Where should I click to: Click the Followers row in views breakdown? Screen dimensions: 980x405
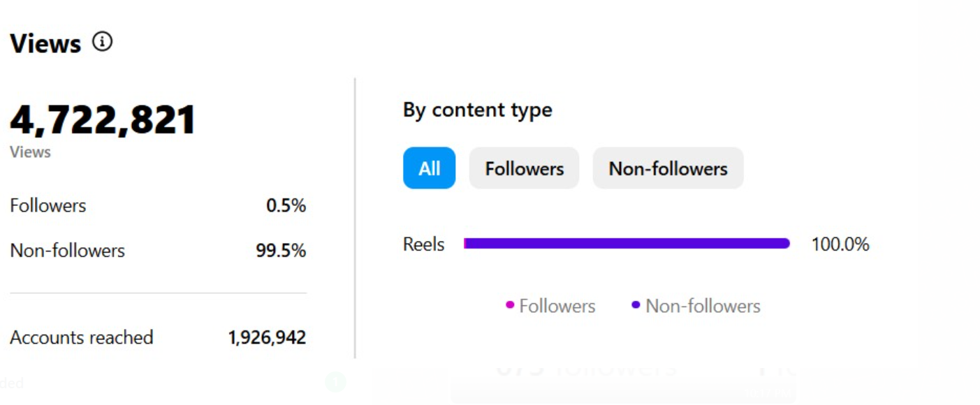point(158,206)
